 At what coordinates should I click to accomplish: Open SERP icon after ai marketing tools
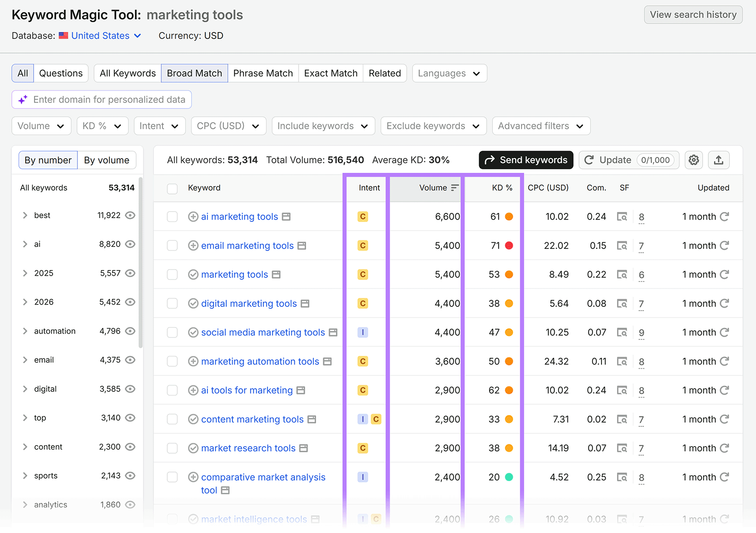[x=286, y=217]
